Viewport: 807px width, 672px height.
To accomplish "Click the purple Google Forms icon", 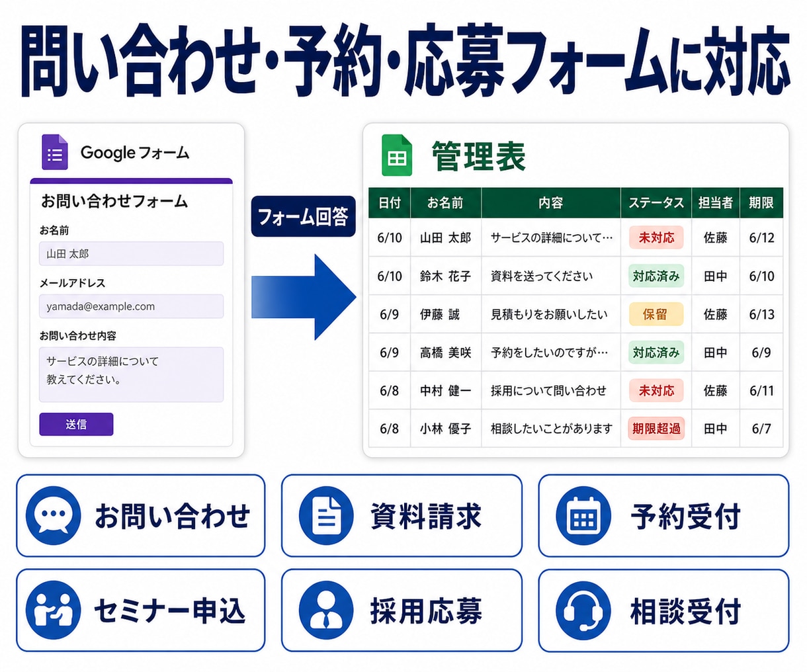I will [55, 152].
